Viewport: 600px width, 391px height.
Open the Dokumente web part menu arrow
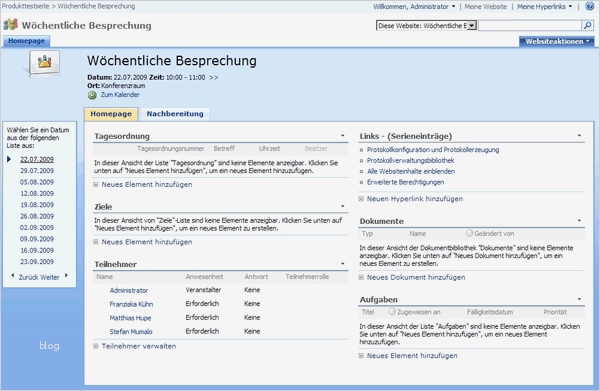coord(579,220)
